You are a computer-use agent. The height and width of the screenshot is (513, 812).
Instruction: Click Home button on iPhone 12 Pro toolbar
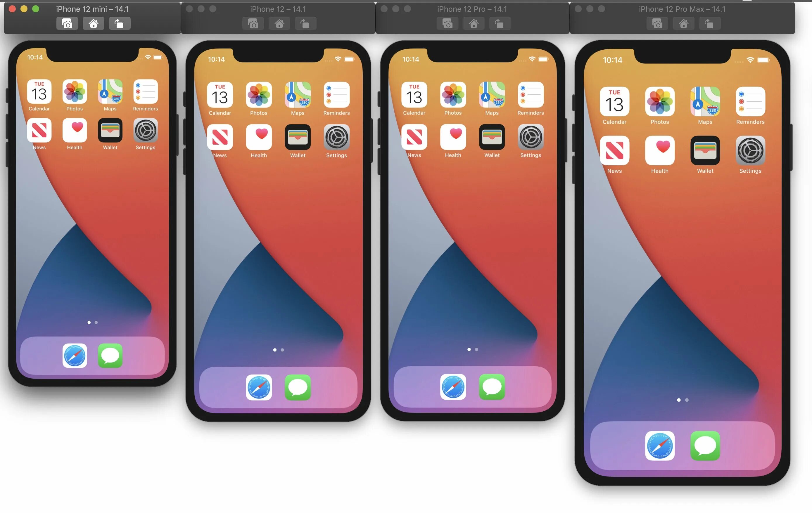click(473, 24)
